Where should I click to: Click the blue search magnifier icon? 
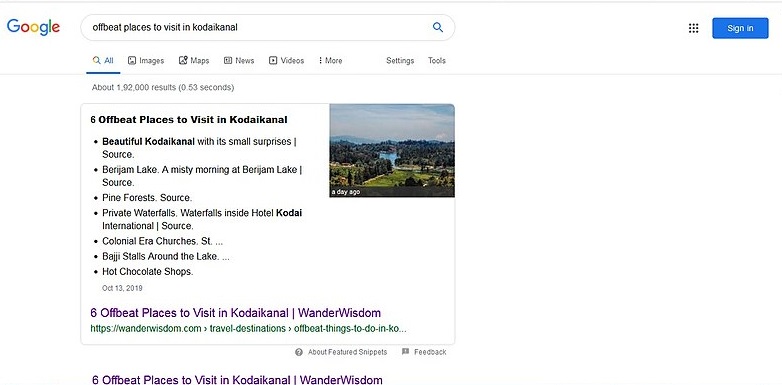(x=438, y=27)
